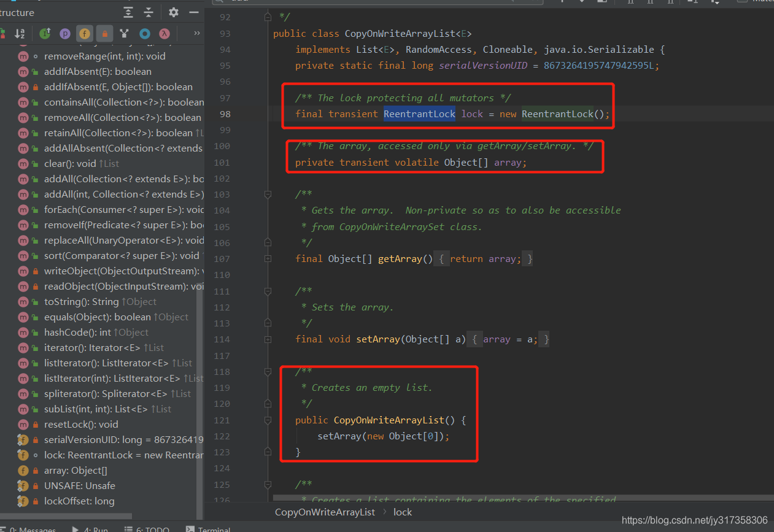Screen dimensions: 774x532
Task: Click closing fold marker on line 123
Action: pos(268,452)
